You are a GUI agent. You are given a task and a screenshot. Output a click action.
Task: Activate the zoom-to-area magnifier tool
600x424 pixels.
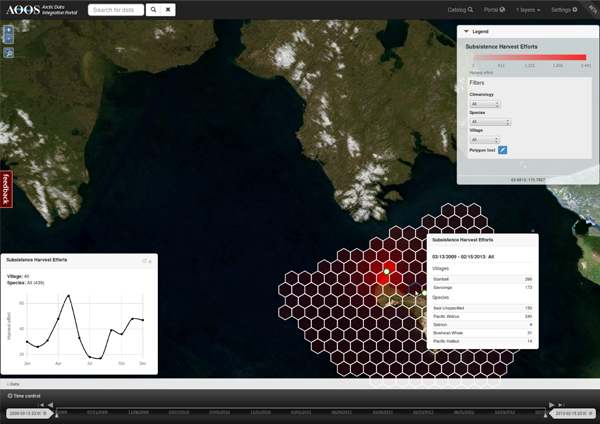pos(9,53)
